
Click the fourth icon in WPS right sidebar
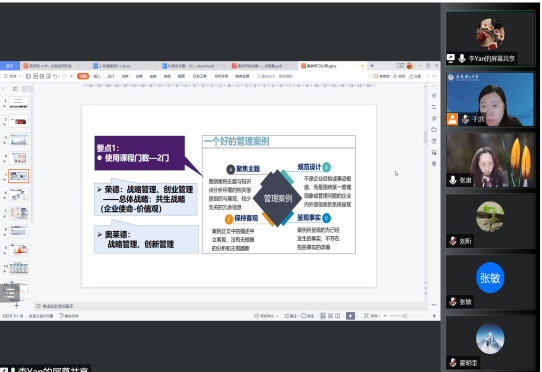[434, 130]
